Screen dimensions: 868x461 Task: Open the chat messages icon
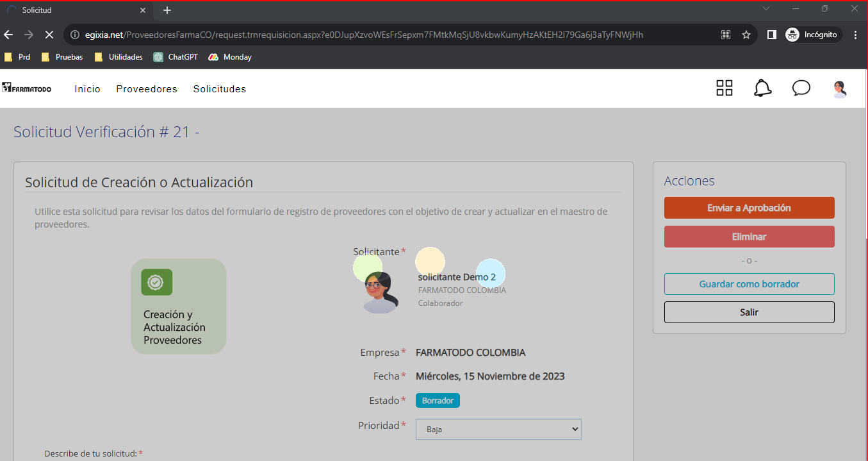[801, 88]
